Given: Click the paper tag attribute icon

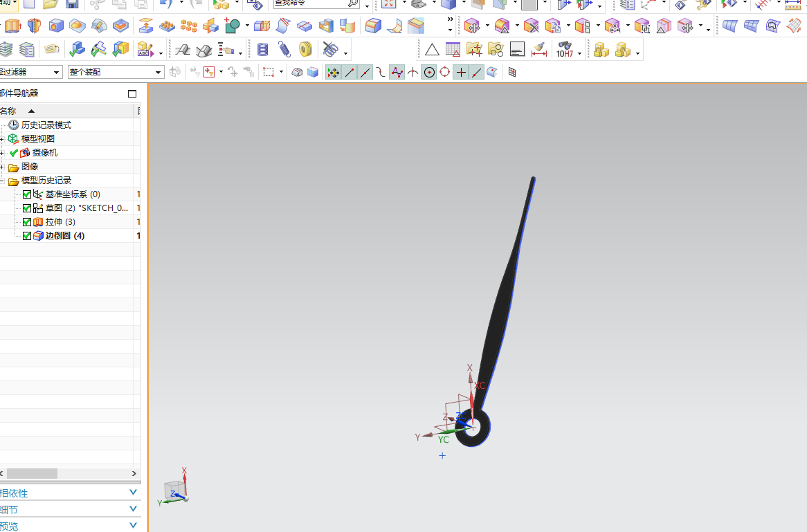Looking at the screenshot, I should [x=51, y=49].
